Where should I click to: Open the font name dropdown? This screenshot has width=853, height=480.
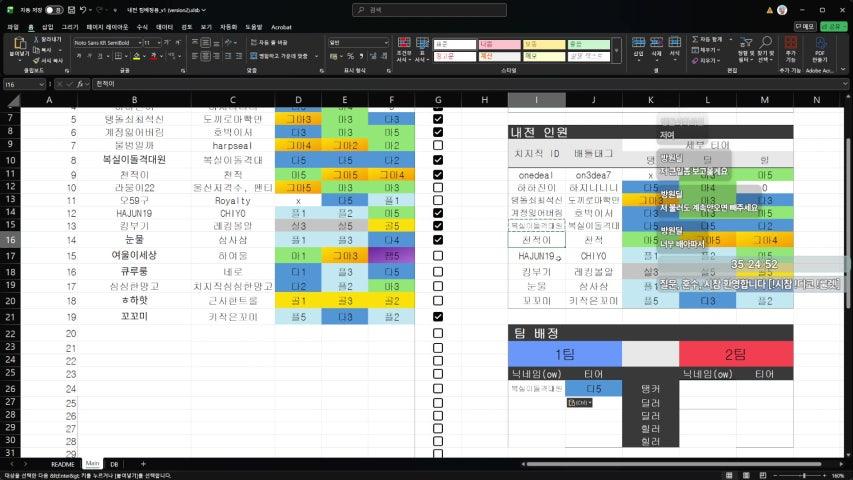(x=137, y=43)
